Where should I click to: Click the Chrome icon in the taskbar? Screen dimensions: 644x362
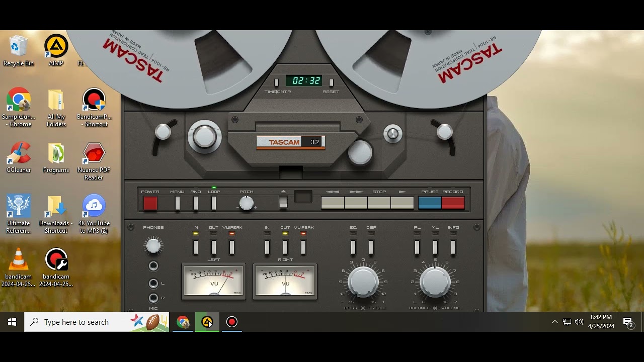[183, 322]
